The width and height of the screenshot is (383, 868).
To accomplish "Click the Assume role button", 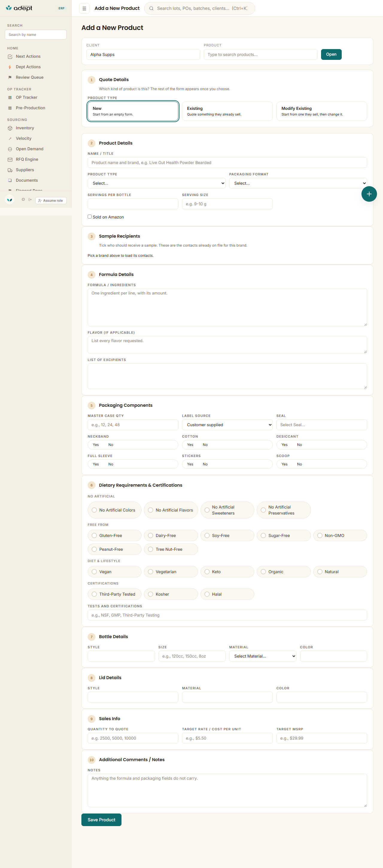I will pyautogui.click(x=51, y=201).
